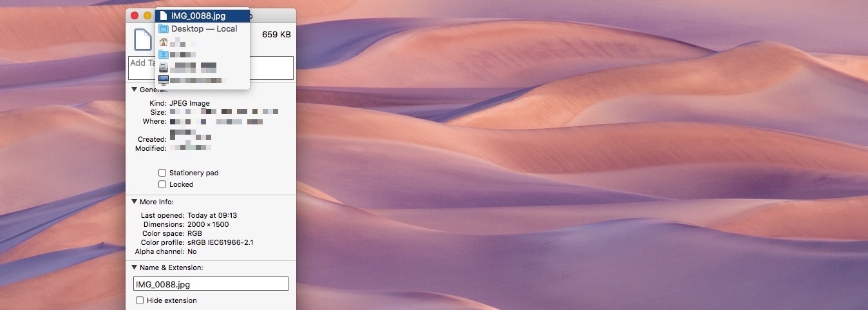Click the blank document preview icon in header

tap(142, 39)
